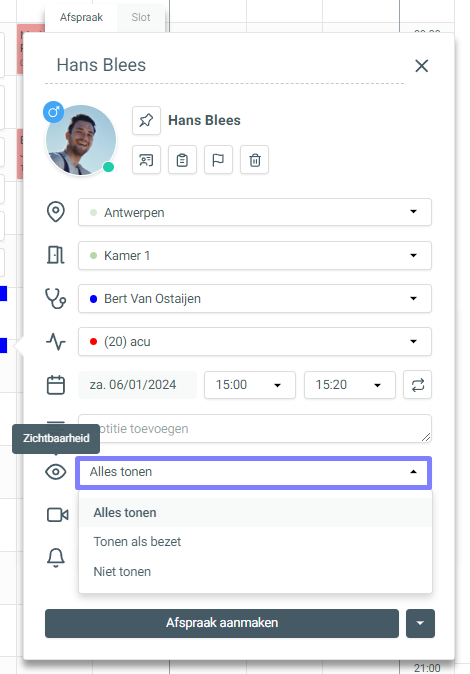Open the Kamer 1 room dropdown
The width and height of the screenshot is (470, 674).
pos(255,255)
